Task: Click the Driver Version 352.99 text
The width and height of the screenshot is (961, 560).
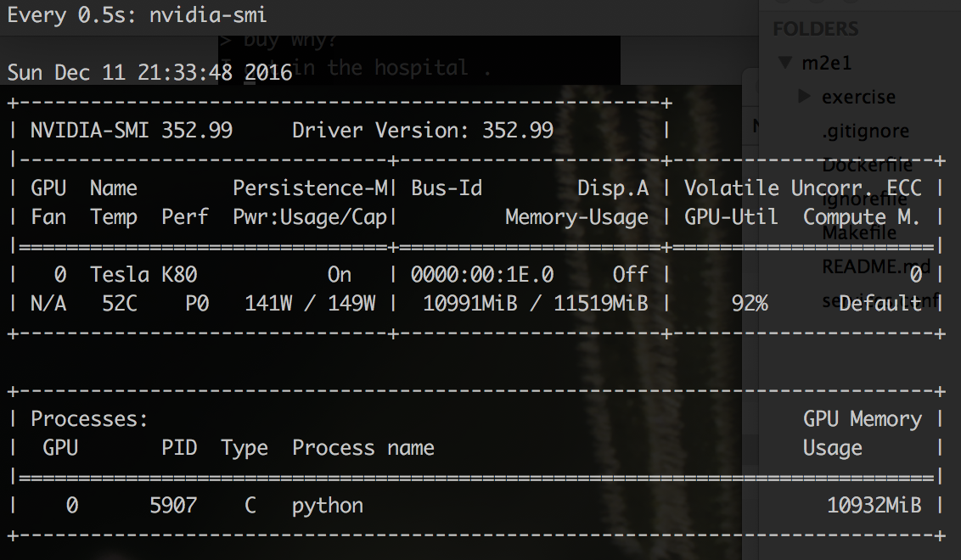Action: [x=422, y=131]
